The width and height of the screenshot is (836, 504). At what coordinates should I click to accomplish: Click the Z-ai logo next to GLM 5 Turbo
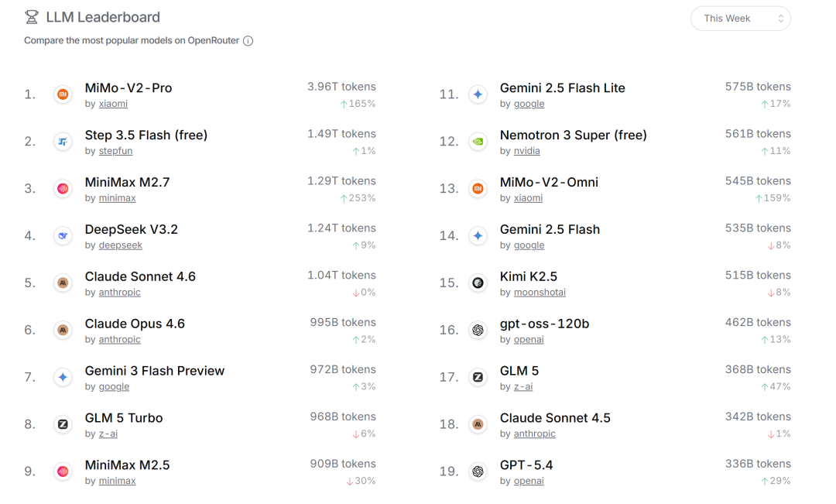point(63,424)
